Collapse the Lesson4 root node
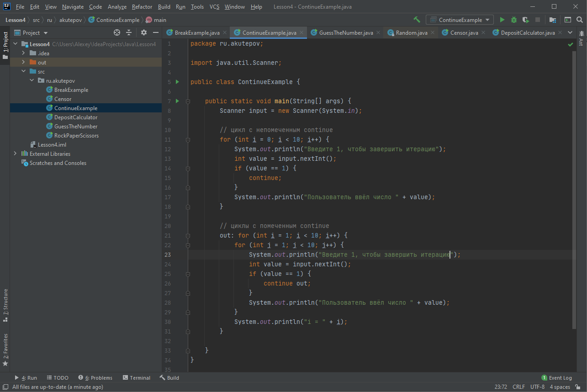The image size is (587, 392). coord(15,44)
